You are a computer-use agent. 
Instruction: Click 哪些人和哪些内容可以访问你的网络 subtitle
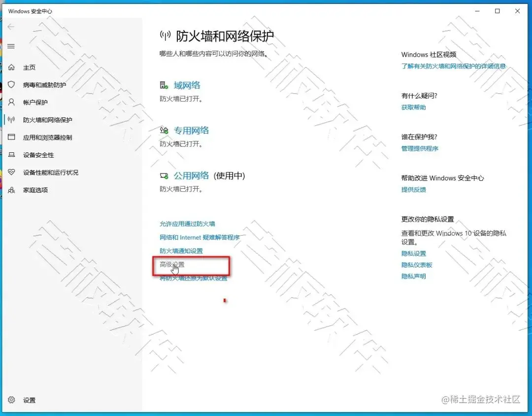(x=214, y=54)
